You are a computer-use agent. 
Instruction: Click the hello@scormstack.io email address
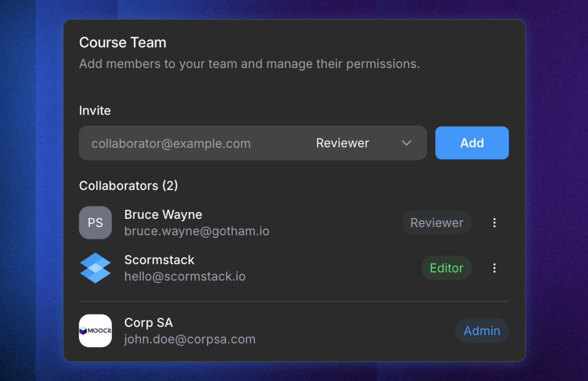point(185,276)
